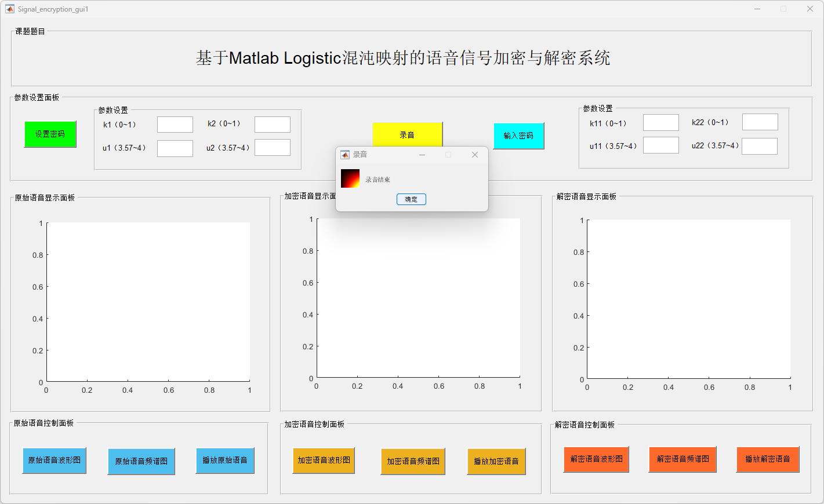
Task: Display the 加密语音频谱图 spectrum
Action: [413, 462]
